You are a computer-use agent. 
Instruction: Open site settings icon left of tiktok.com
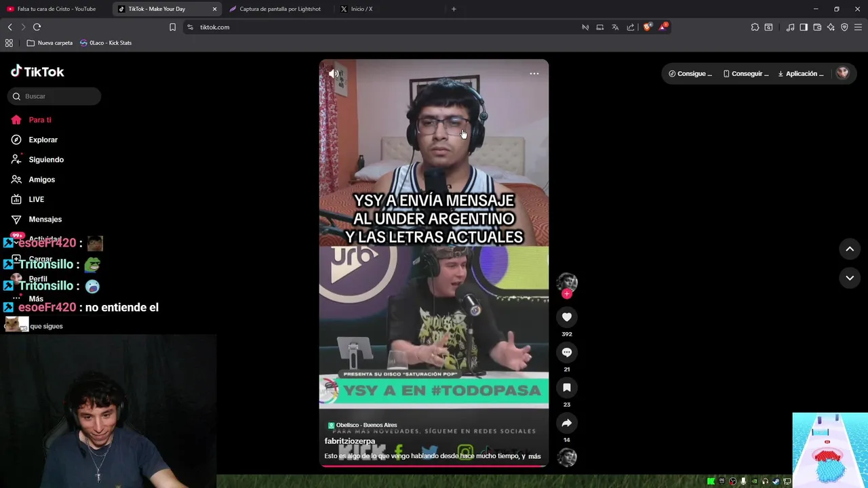pos(190,27)
